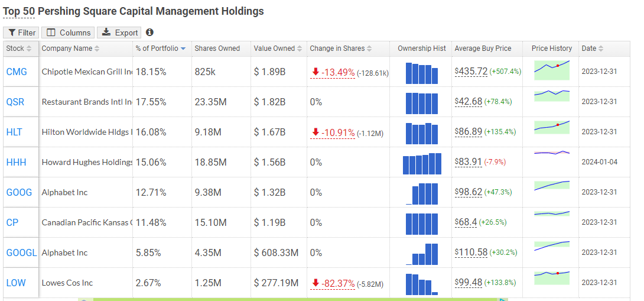Click QSR ownership history bar chart
The height and width of the screenshot is (301, 644).
point(422,103)
